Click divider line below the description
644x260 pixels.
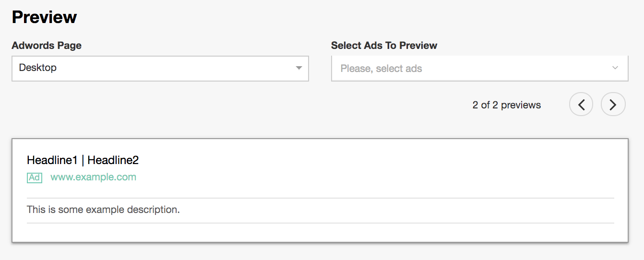(x=320, y=223)
